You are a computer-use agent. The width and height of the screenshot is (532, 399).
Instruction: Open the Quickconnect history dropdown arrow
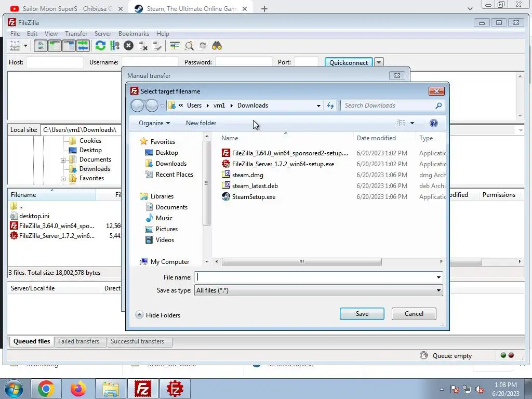tap(379, 62)
